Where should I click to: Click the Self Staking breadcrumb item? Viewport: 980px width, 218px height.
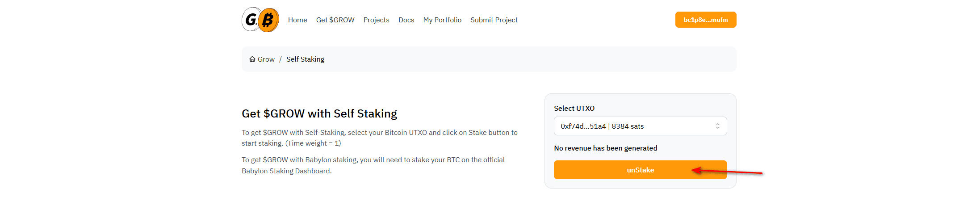(305, 59)
